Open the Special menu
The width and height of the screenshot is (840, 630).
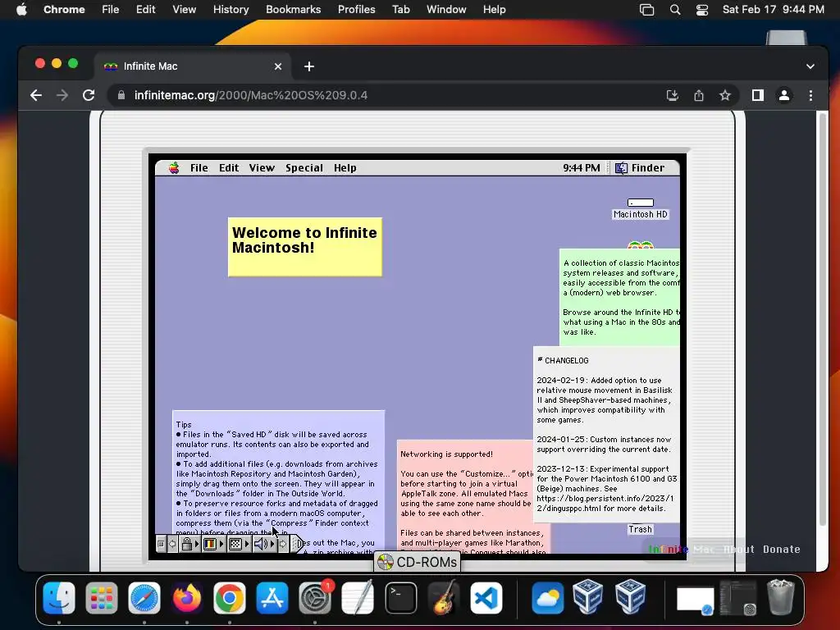pos(304,167)
